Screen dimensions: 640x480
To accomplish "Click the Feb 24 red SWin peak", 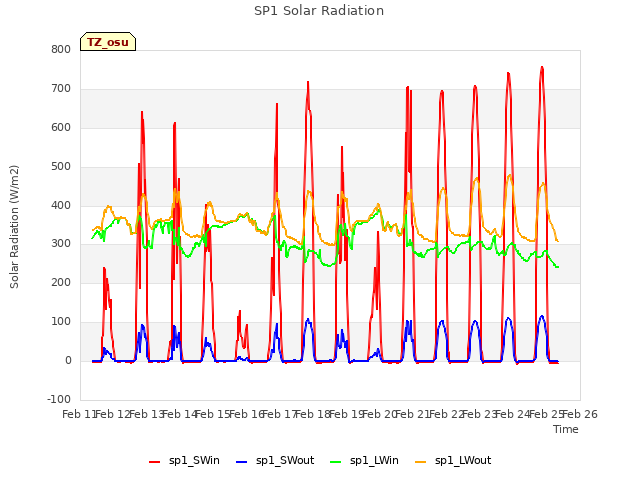I will click(x=542, y=67).
